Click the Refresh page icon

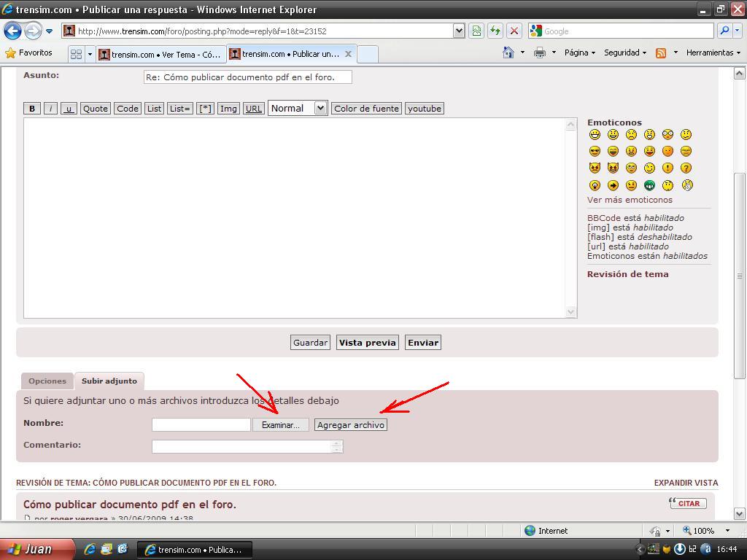tap(495, 31)
